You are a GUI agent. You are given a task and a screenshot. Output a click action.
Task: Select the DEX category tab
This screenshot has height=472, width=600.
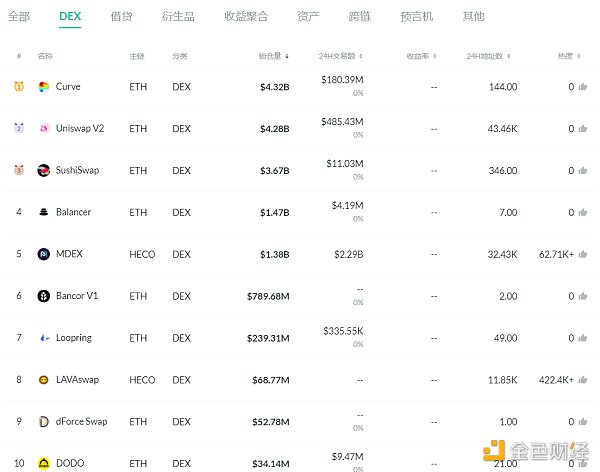click(x=70, y=16)
